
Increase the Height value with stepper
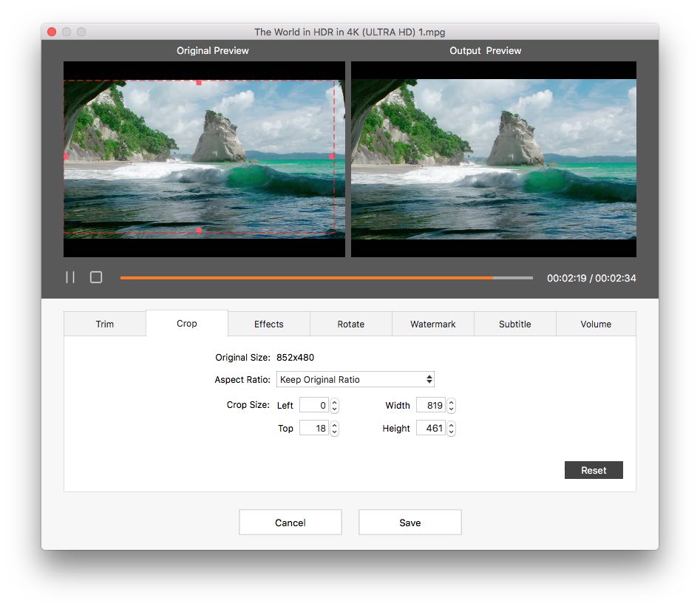[452, 425]
